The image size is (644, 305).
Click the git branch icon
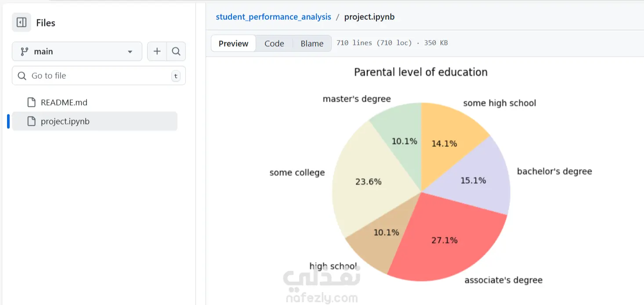click(25, 51)
